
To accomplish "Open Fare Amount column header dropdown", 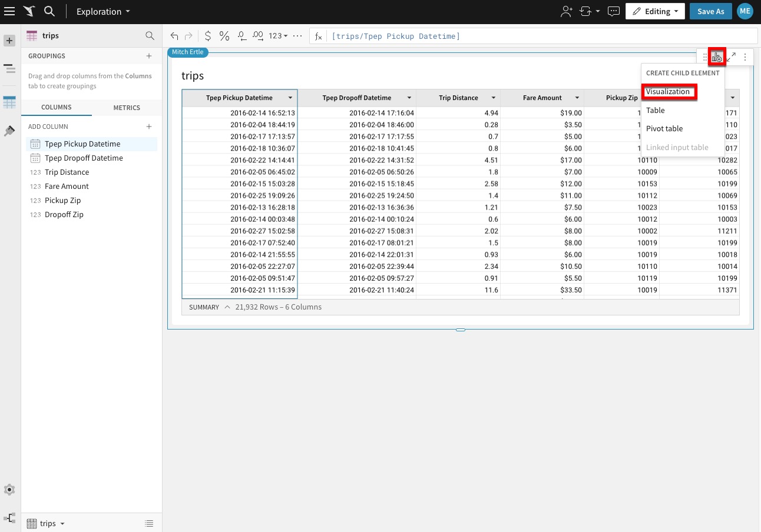I will [x=577, y=98].
